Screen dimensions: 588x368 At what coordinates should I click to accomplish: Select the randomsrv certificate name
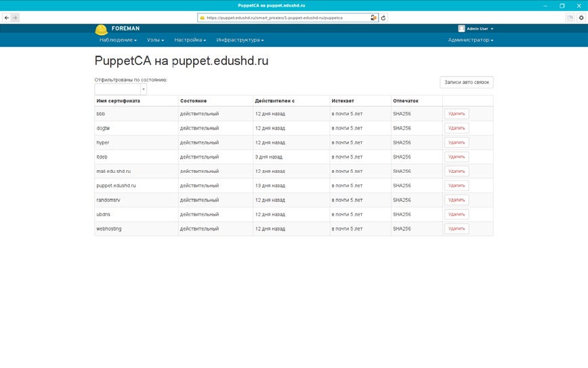(x=108, y=200)
